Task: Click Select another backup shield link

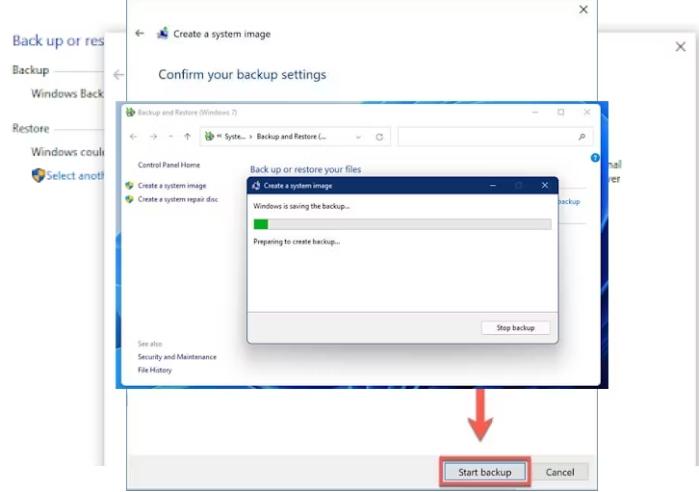Action: [x=68, y=176]
